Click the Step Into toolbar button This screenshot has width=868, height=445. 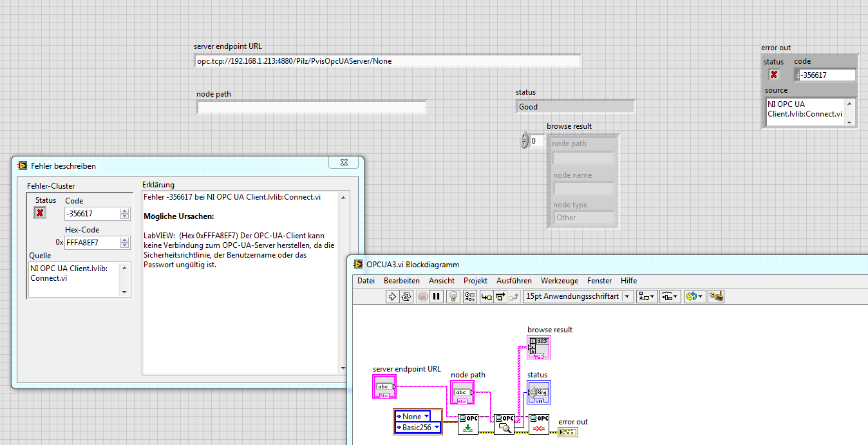click(x=486, y=296)
